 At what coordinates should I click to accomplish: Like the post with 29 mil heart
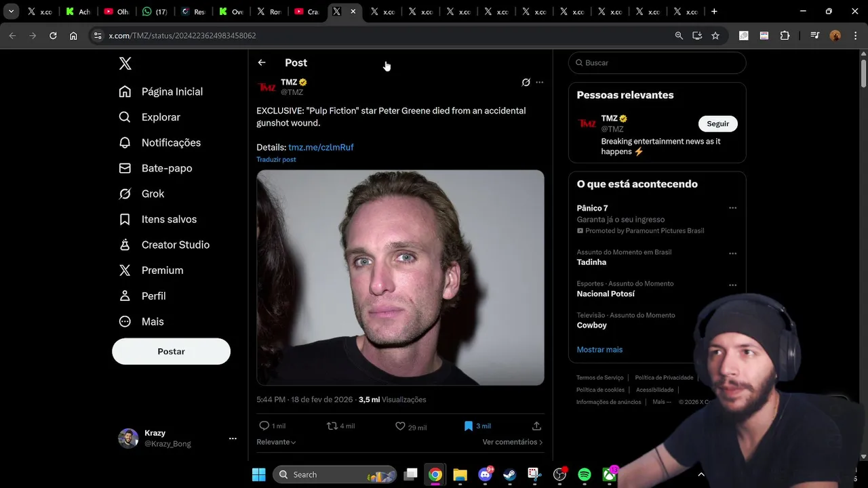[400, 426]
